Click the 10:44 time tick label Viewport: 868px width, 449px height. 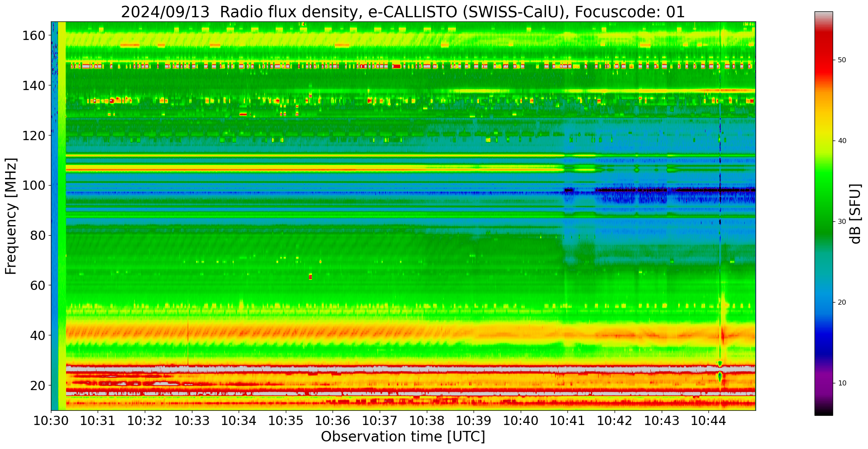tap(708, 420)
